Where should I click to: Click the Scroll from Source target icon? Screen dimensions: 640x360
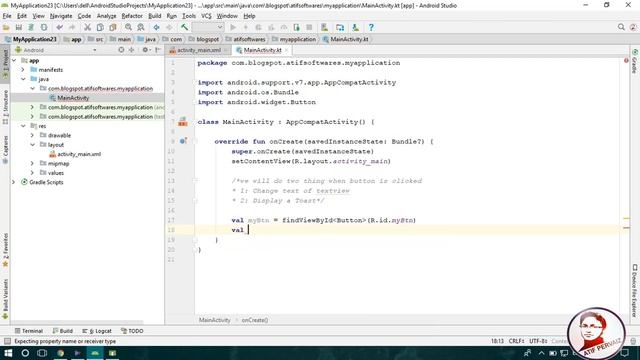click(x=121, y=50)
